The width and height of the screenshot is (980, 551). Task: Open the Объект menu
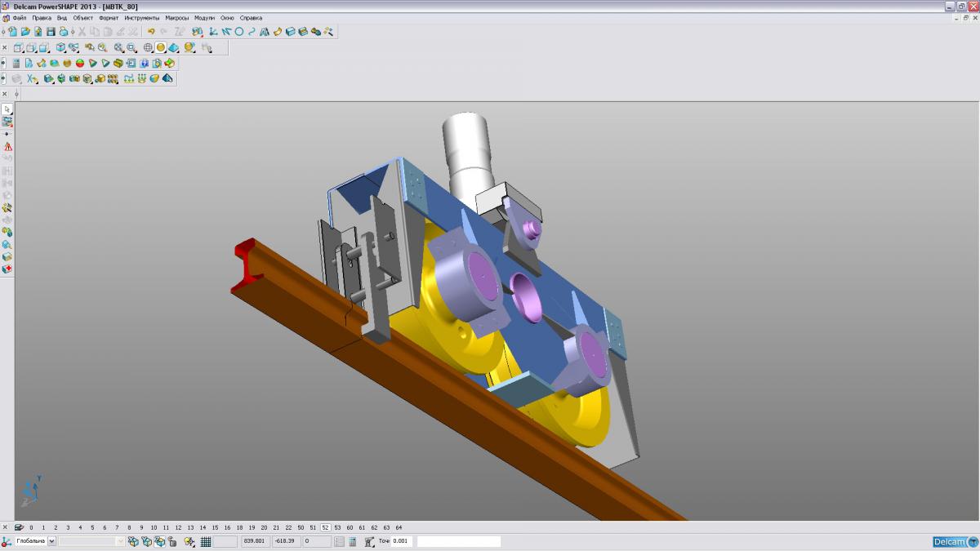pyautogui.click(x=83, y=17)
